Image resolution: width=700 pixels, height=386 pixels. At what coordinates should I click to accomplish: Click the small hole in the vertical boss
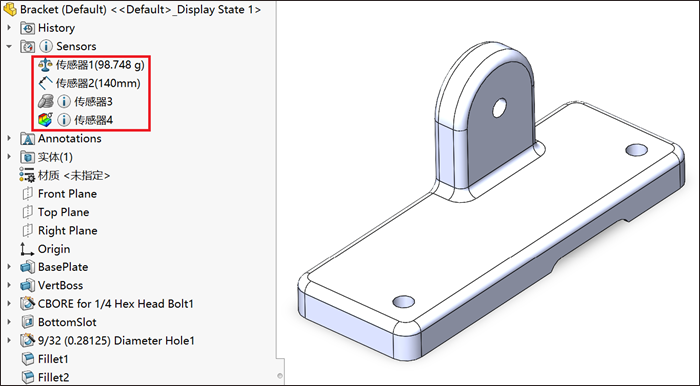pyautogui.click(x=500, y=108)
